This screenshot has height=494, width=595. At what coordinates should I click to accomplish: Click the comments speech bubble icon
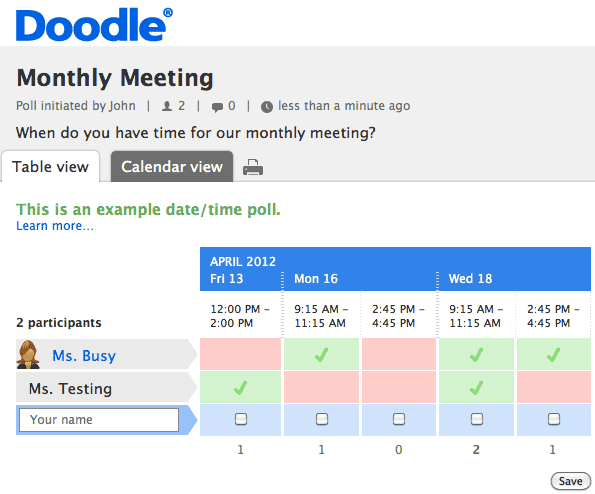217,107
